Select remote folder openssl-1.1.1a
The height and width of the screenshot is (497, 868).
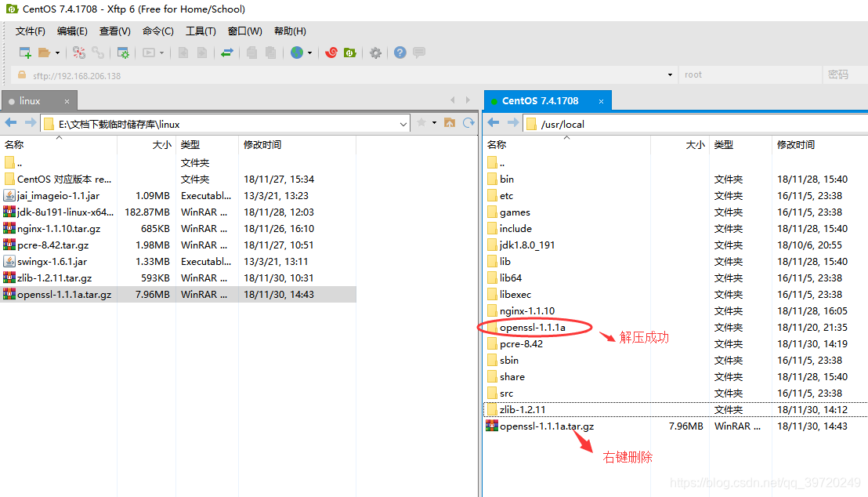coord(533,328)
